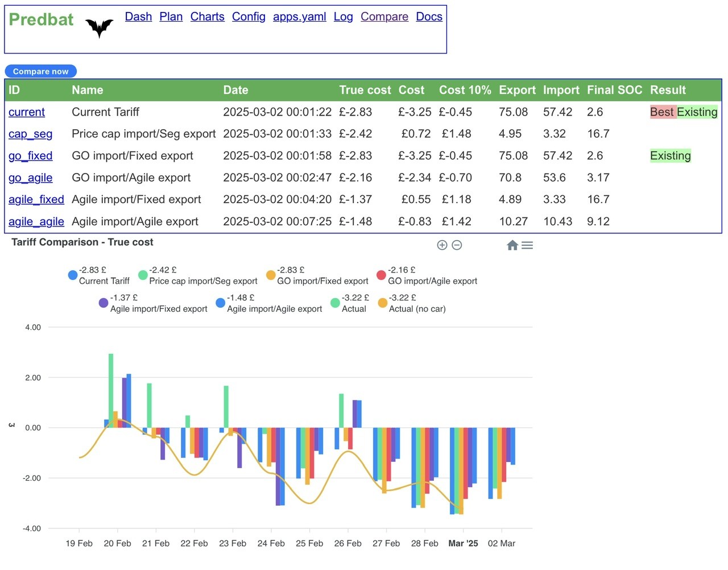Open the chart hamburger menu
The height and width of the screenshot is (570, 728).
(527, 245)
